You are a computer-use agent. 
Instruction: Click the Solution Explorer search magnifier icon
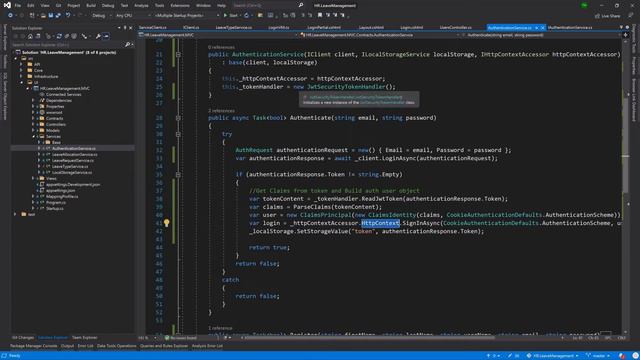(x=127, y=44)
